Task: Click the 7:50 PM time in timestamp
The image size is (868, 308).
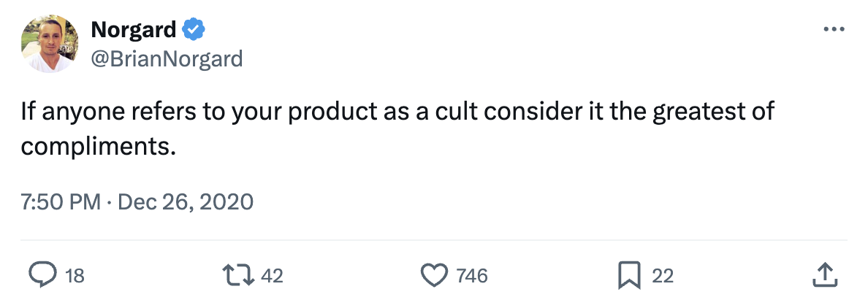Action: (61, 201)
